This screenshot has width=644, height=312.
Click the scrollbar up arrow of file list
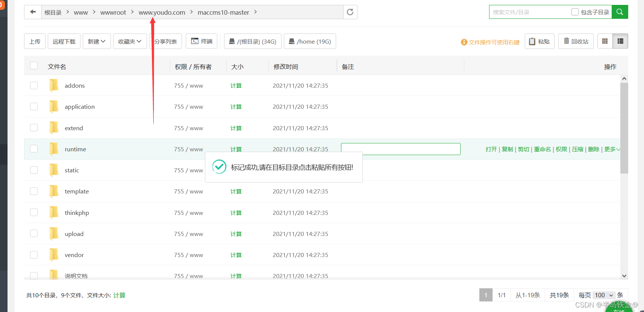point(624,79)
